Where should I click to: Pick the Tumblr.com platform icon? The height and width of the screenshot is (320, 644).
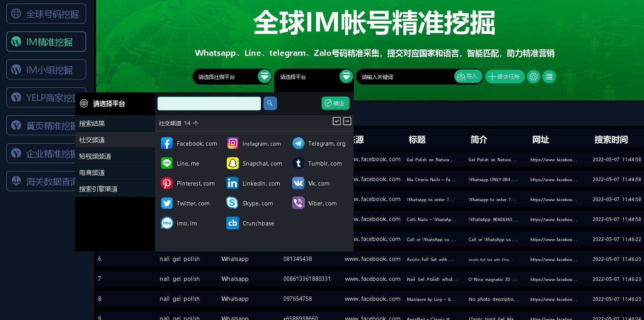pos(298,163)
